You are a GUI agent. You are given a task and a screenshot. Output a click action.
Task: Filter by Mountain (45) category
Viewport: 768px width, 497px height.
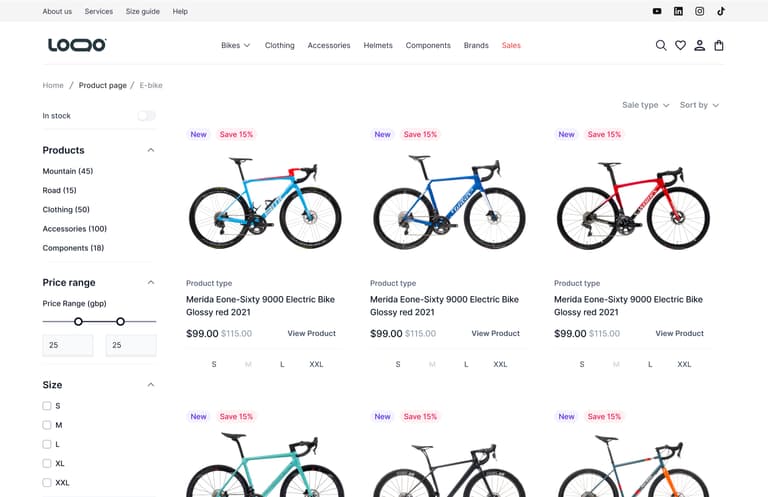68,171
